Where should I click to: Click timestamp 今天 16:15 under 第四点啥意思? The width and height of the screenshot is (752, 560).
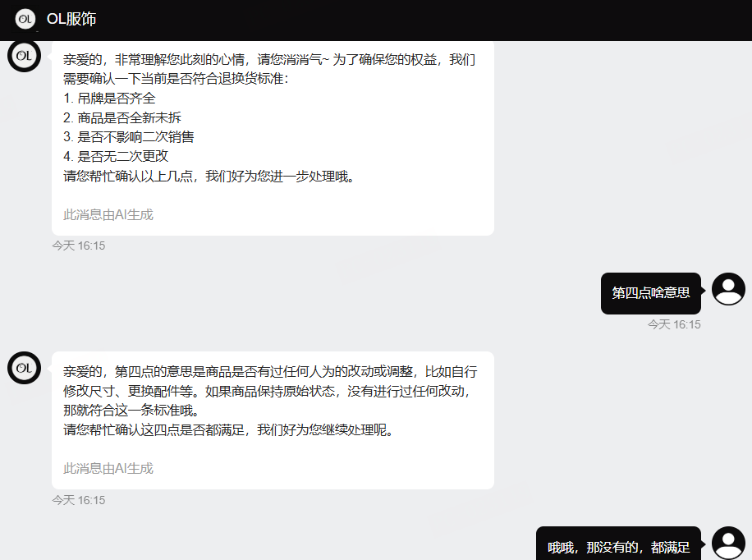pyautogui.click(x=674, y=324)
